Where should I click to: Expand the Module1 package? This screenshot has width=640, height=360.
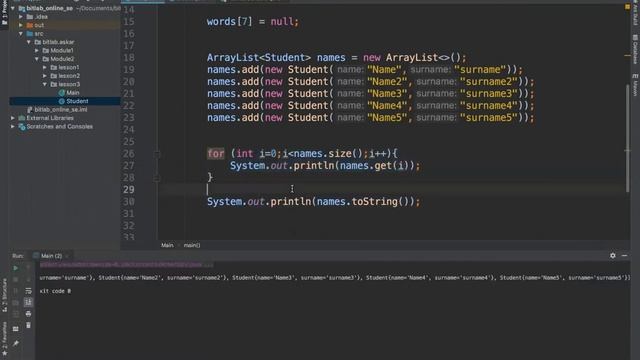tap(37, 51)
